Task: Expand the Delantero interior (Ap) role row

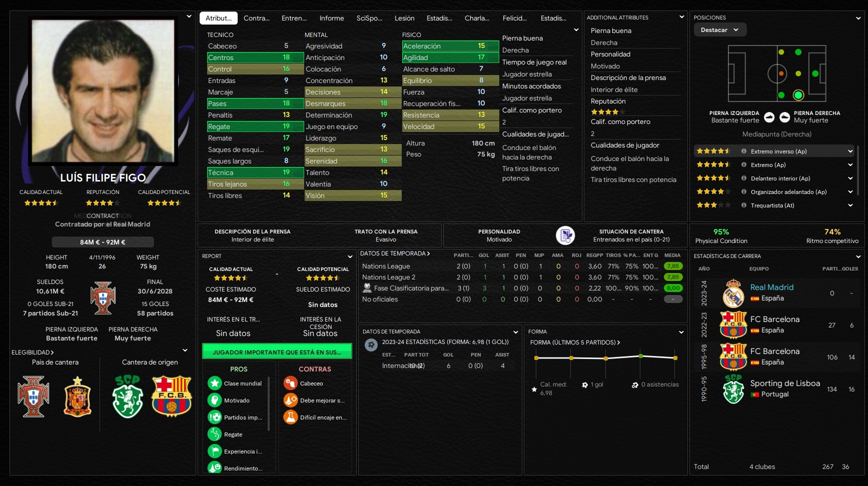Action: (850, 178)
